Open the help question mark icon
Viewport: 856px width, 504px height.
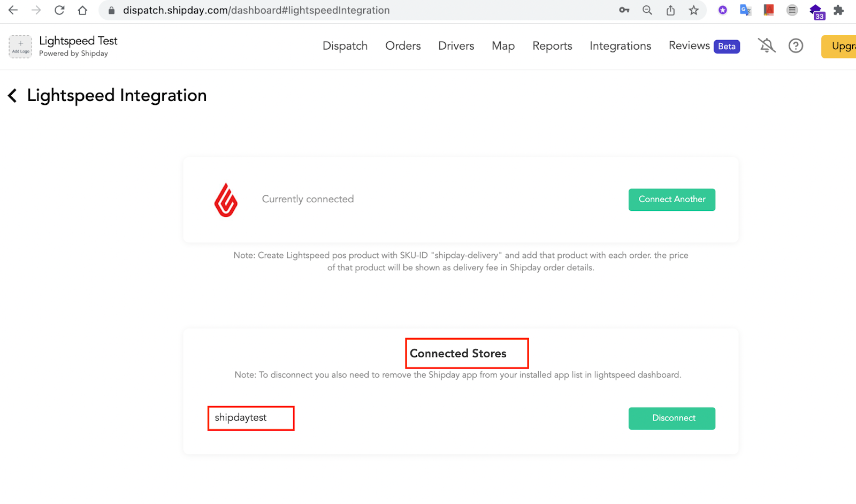click(x=796, y=45)
